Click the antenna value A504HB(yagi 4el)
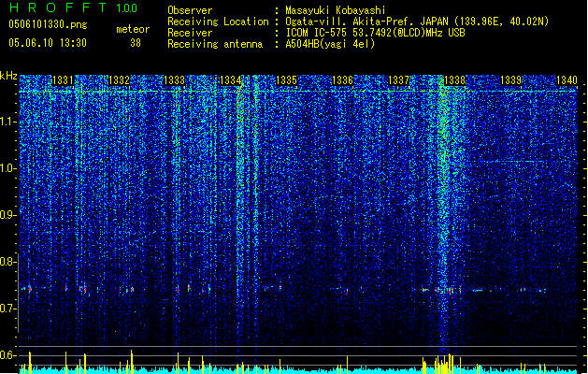This screenshot has height=374, width=588. (330, 44)
